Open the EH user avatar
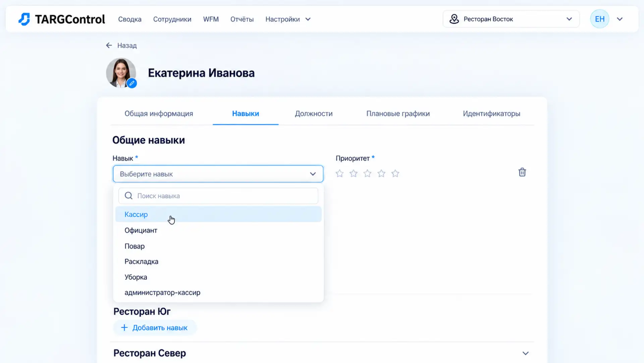 (599, 19)
